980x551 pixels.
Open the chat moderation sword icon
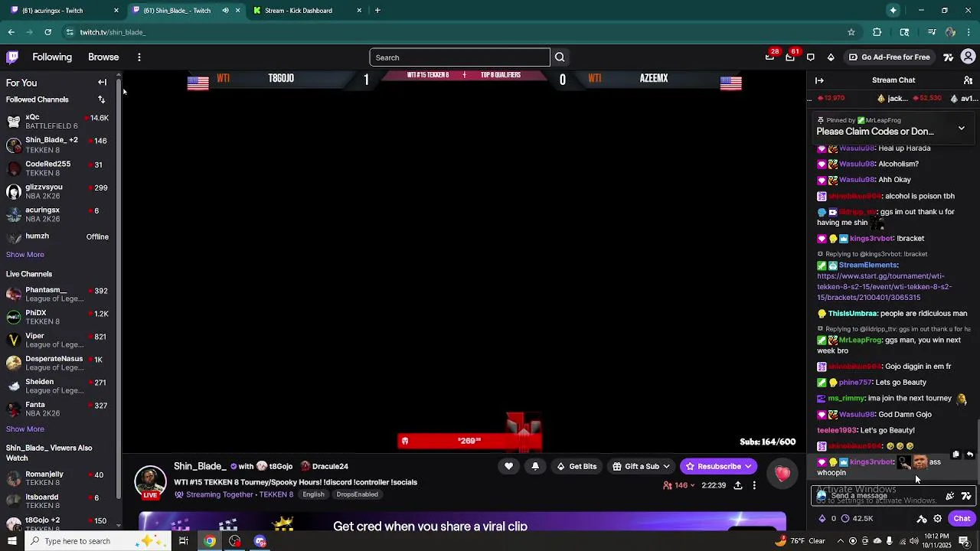tap(922, 519)
